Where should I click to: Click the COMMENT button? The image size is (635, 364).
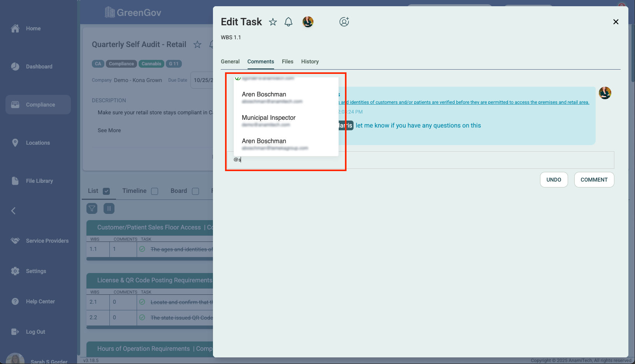594,180
